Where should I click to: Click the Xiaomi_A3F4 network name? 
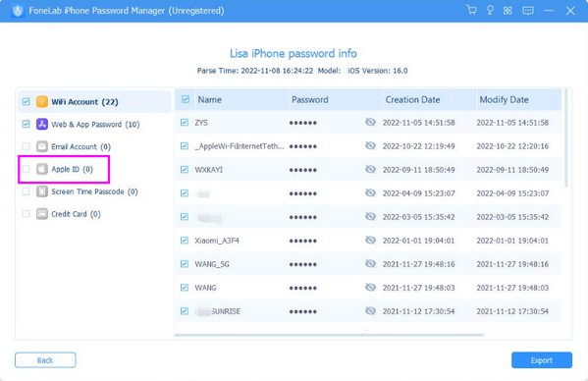click(217, 241)
